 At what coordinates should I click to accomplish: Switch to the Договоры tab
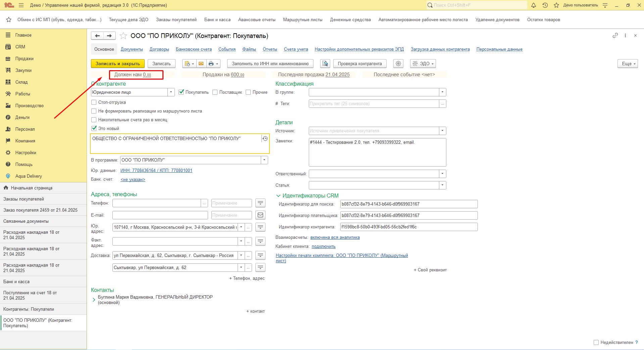click(x=159, y=49)
